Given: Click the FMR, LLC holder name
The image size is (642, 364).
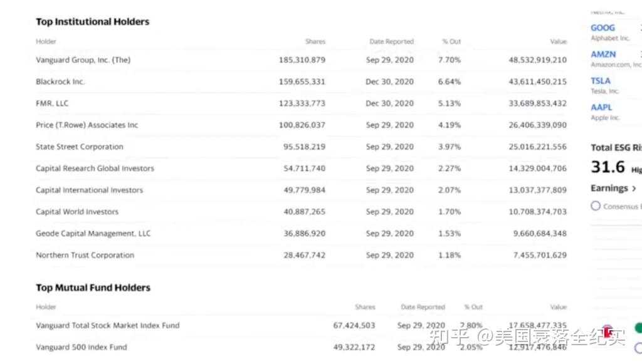Looking at the screenshot, I should click(52, 103).
